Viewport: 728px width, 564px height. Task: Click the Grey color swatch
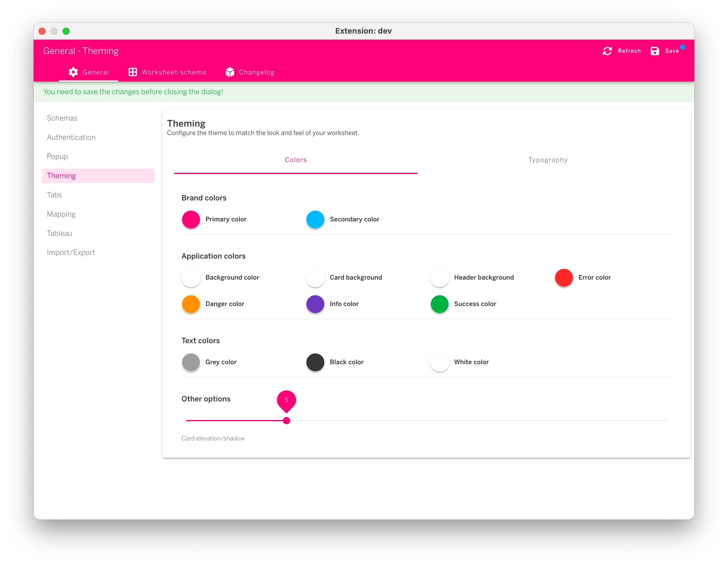(191, 362)
